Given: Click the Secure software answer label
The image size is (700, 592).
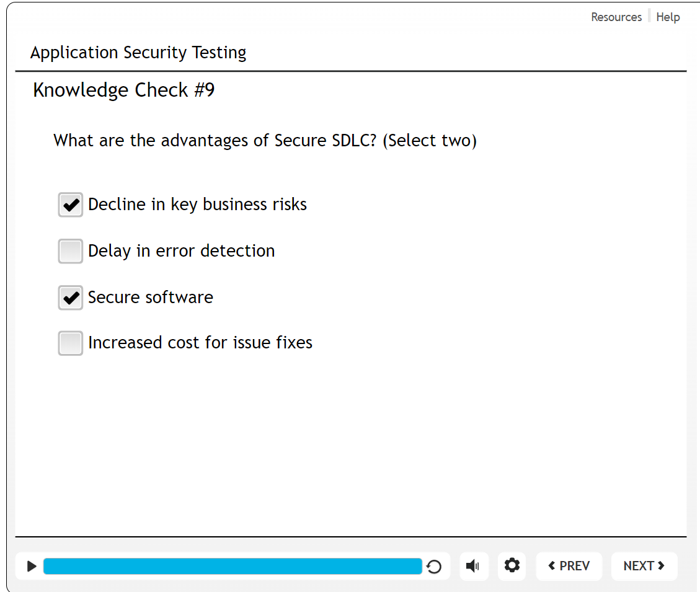Looking at the screenshot, I should pos(151,298).
